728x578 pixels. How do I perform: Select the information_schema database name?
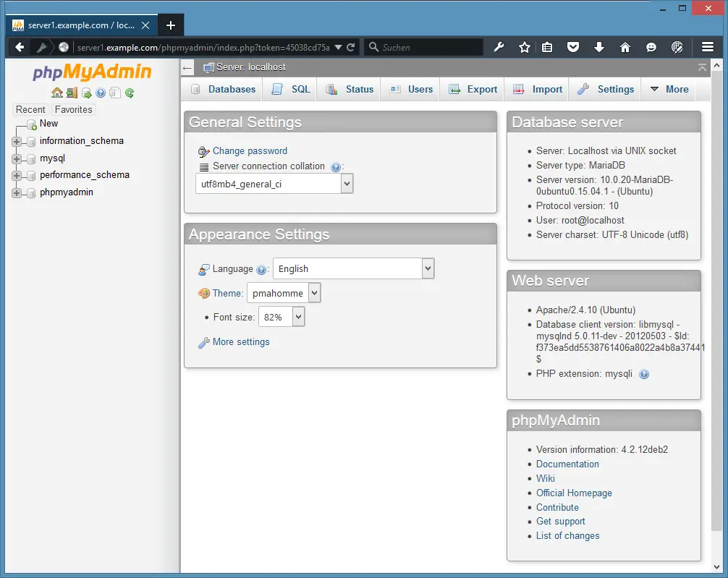[82, 141]
